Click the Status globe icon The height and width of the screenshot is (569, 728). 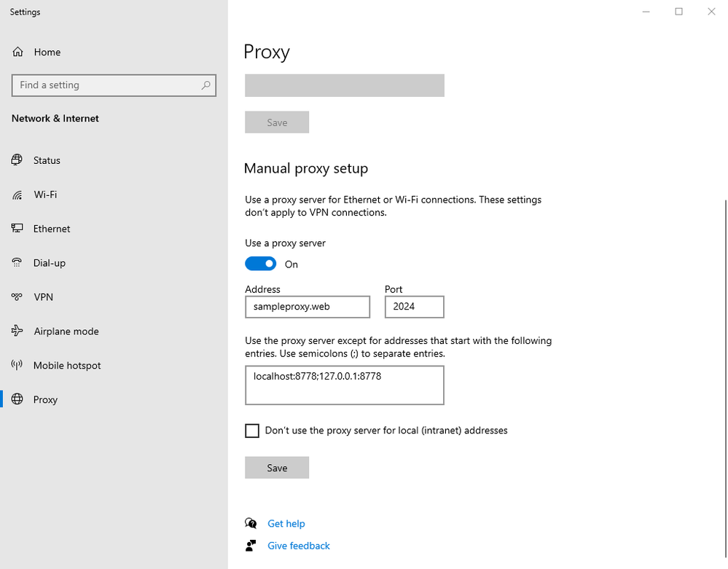point(17,160)
